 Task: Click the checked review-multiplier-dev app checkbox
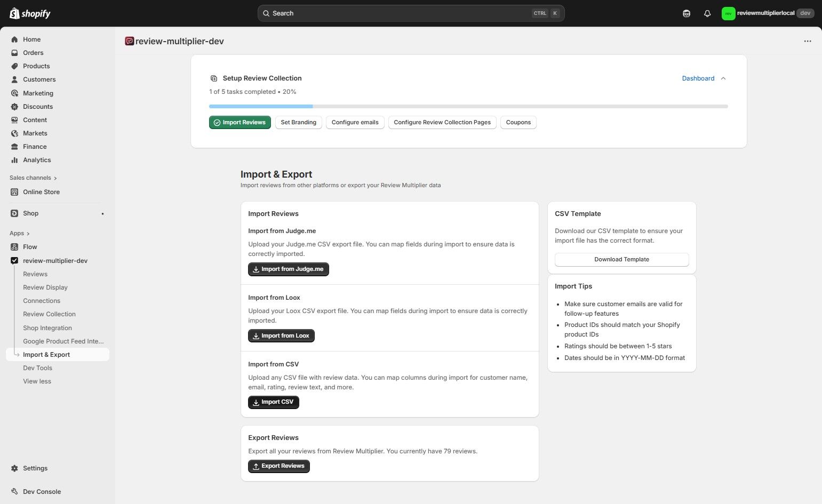pyautogui.click(x=14, y=260)
